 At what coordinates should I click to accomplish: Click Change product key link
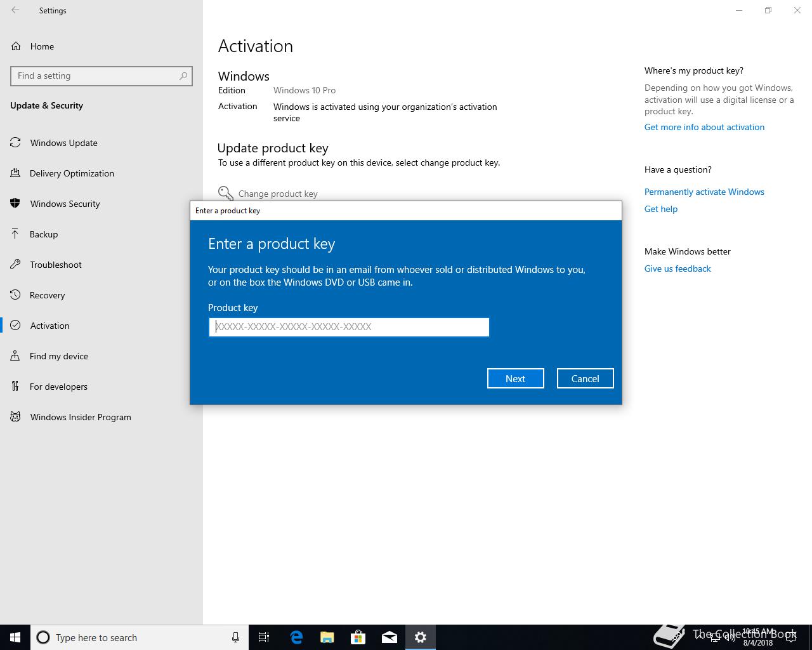[x=278, y=194]
